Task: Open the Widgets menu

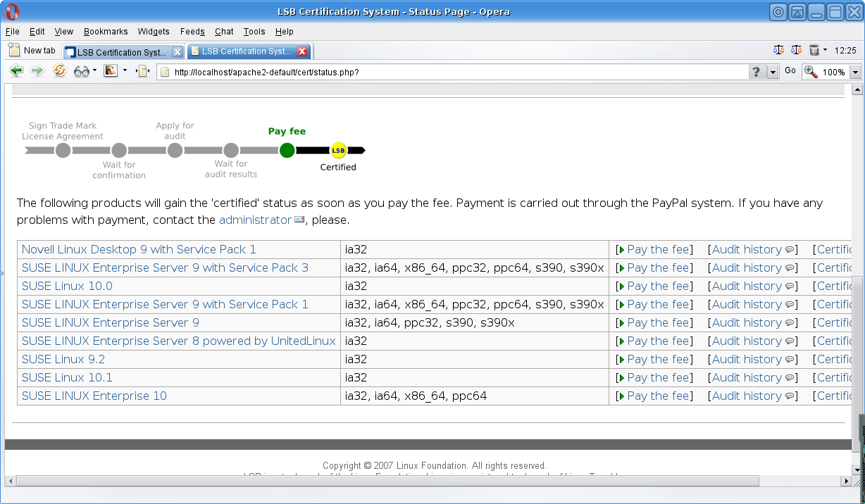Action: coord(154,32)
